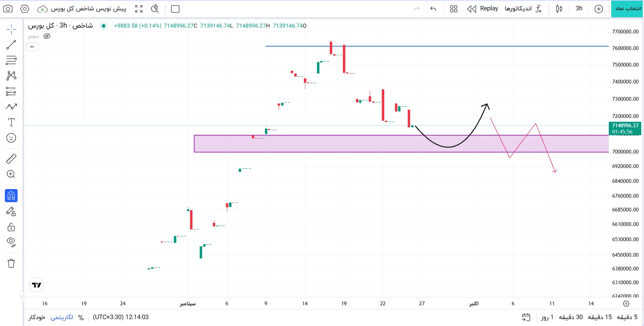Viewport: 644px width, 326px height.
Task: Open quick search lightning magnifier
Action: [x=155, y=9]
